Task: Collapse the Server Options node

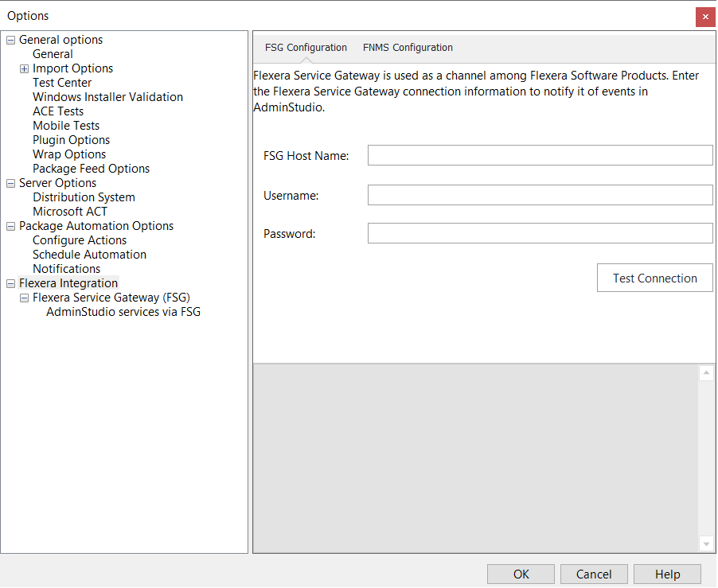Action: (x=10, y=184)
